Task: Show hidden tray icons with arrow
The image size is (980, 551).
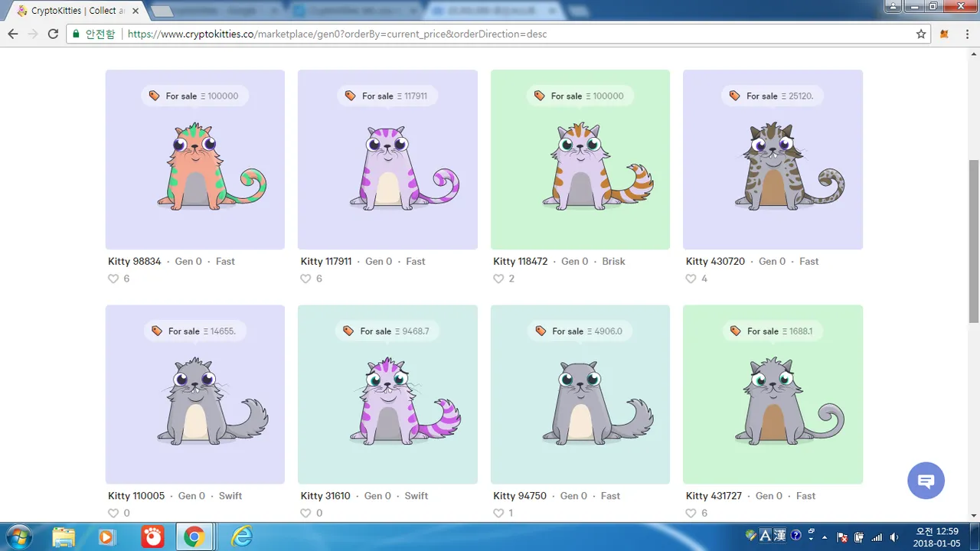Action: 825,537
